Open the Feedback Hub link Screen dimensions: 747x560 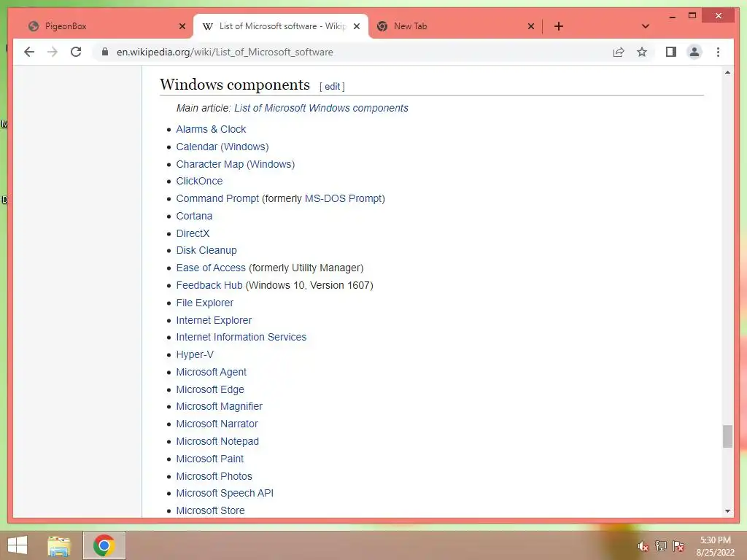click(x=209, y=285)
